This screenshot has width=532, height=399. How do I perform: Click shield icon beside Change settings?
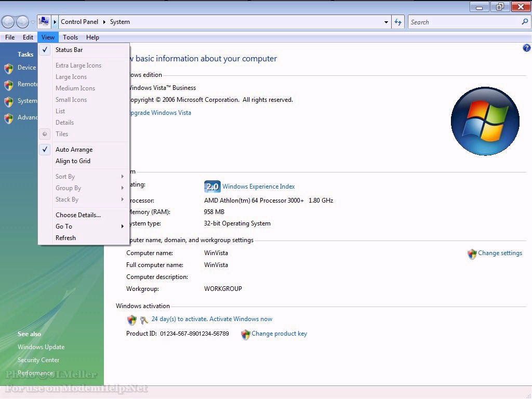(x=472, y=254)
